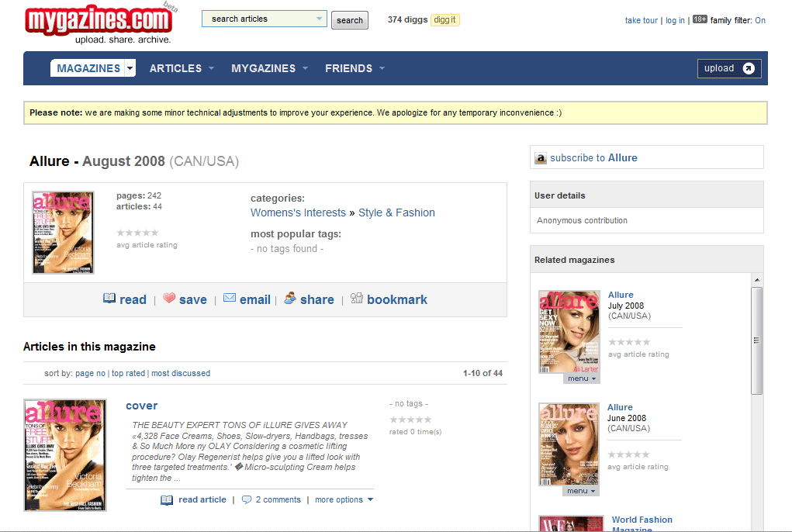Click the email link
The image size is (792, 532).
click(x=255, y=299)
